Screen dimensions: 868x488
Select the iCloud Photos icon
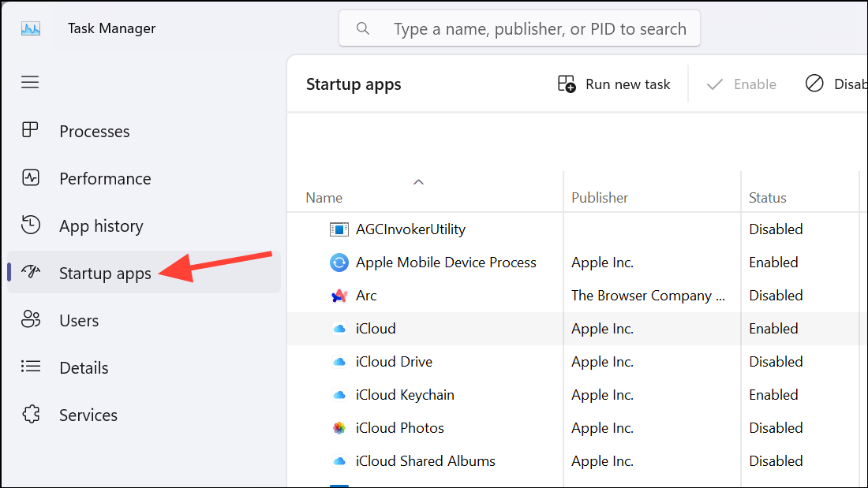(339, 428)
